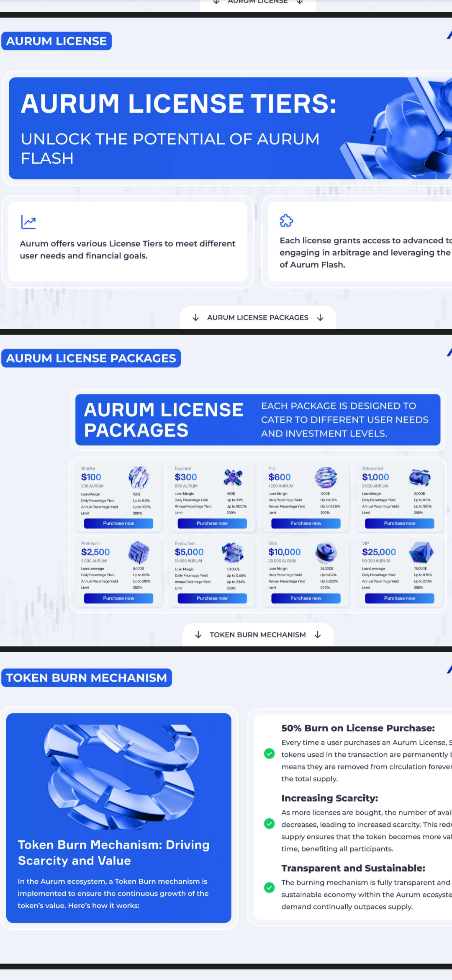
Task: Click Purchase now under $5,000 Executive package
Action: (x=212, y=598)
